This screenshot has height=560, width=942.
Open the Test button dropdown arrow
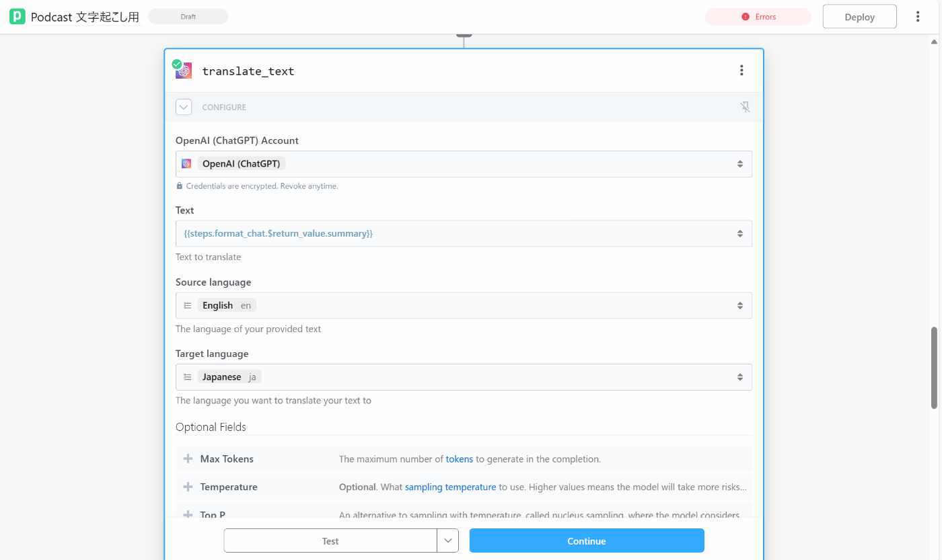pos(448,541)
